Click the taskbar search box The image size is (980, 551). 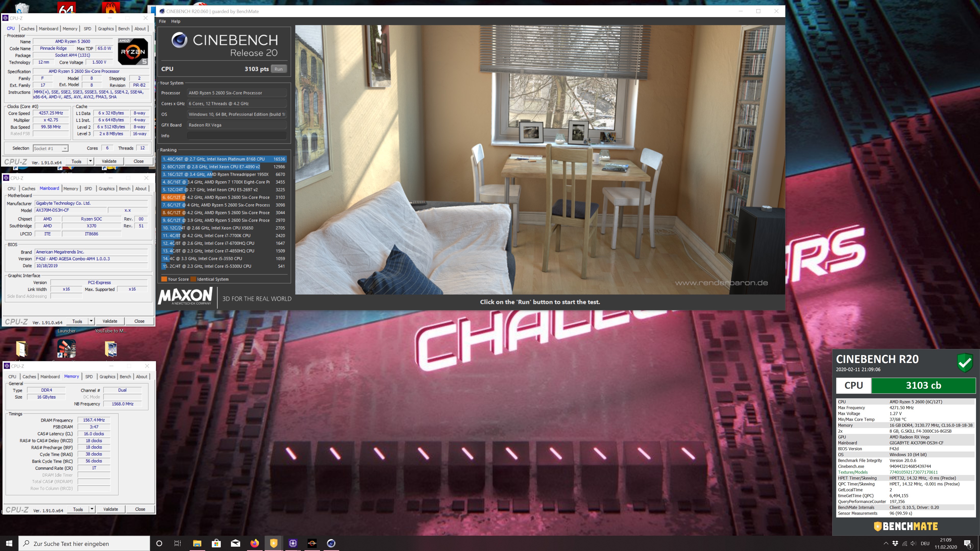(84, 543)
